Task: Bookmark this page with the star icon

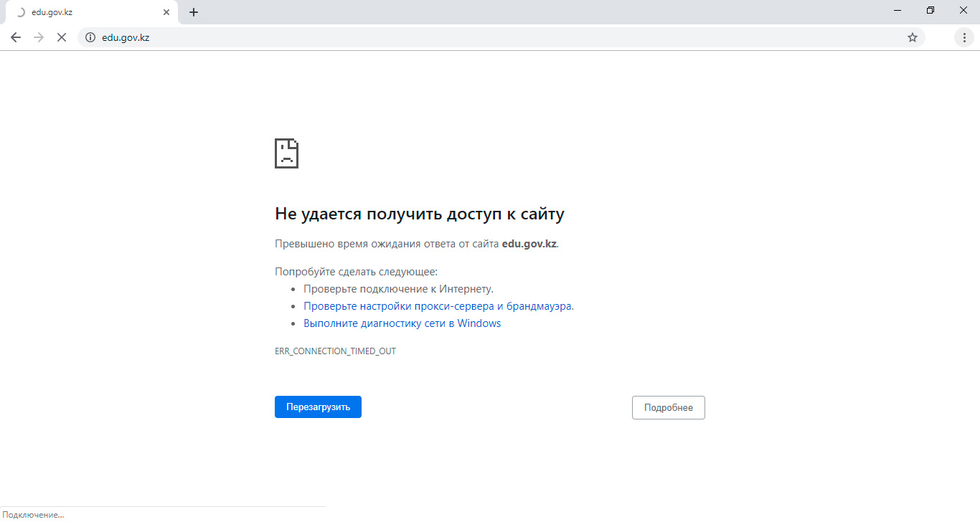Action: click(x=913, y=37)
